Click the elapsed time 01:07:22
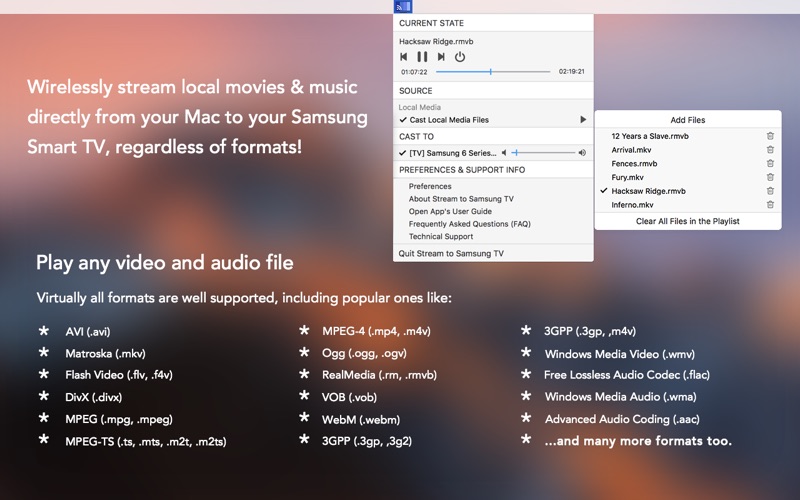 coord(414,72)
